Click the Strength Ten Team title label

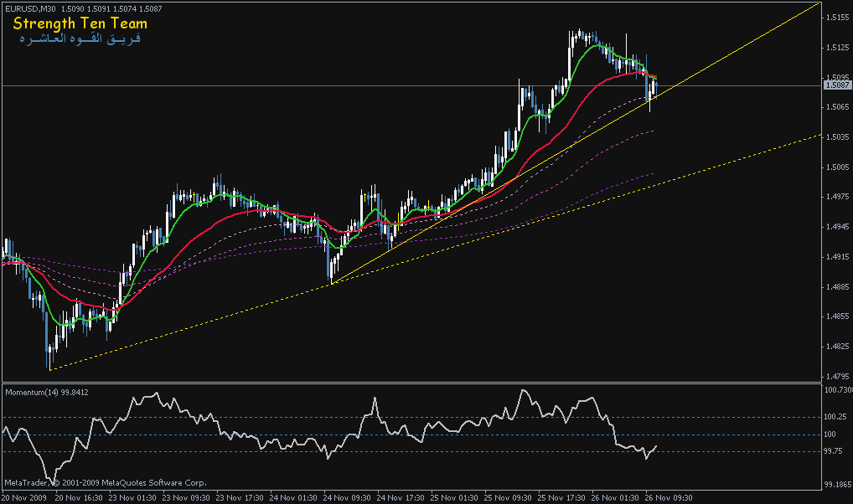(80, 24)
